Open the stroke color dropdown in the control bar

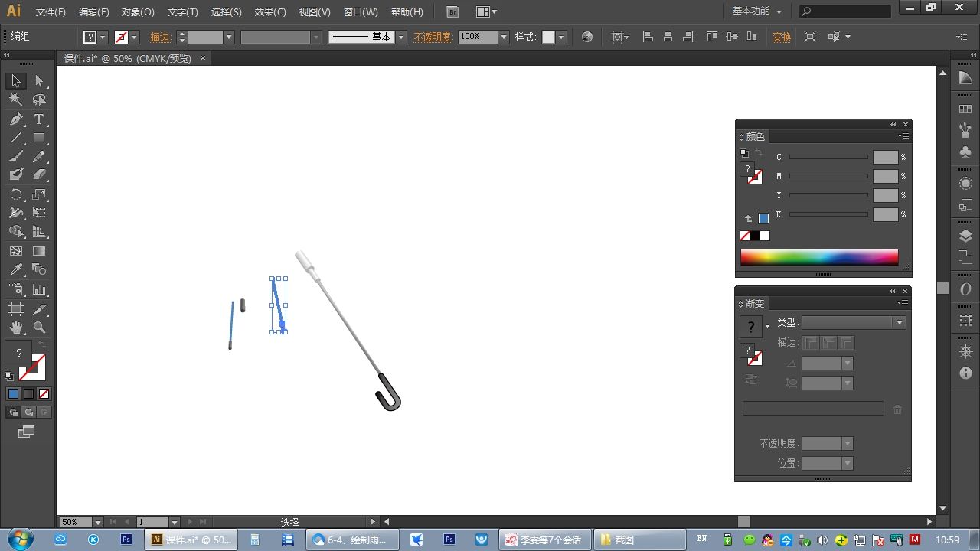click(x=134, y=37)
